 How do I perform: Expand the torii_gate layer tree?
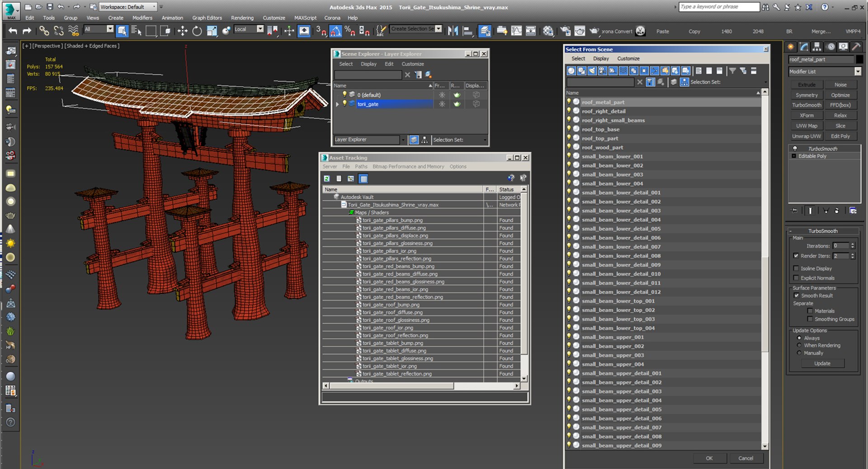pyautogui.click(x=337, y=104)
